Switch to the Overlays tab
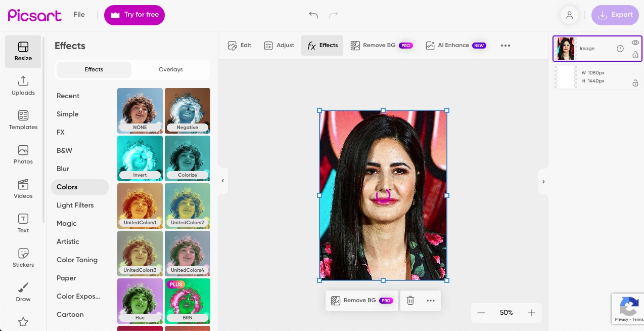The image size is (644, 331). [x=171, y=69]
